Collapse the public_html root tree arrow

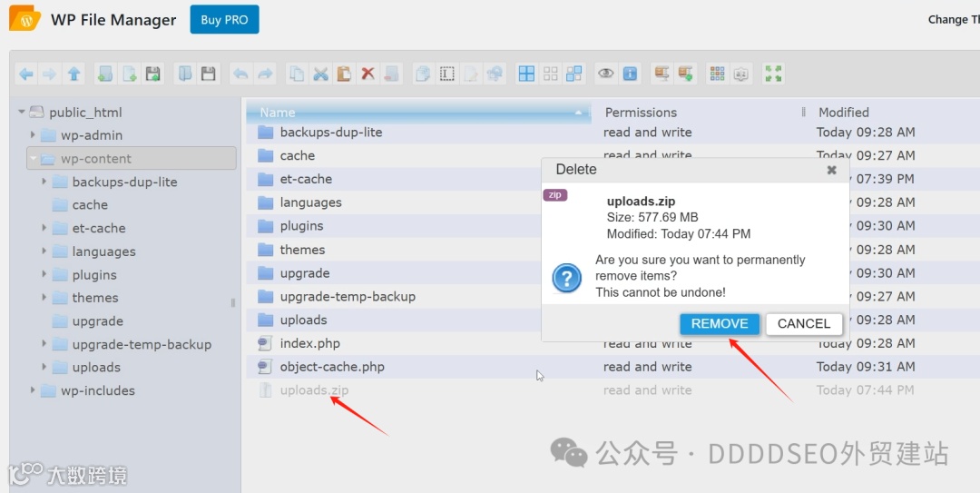pos(22,112)
